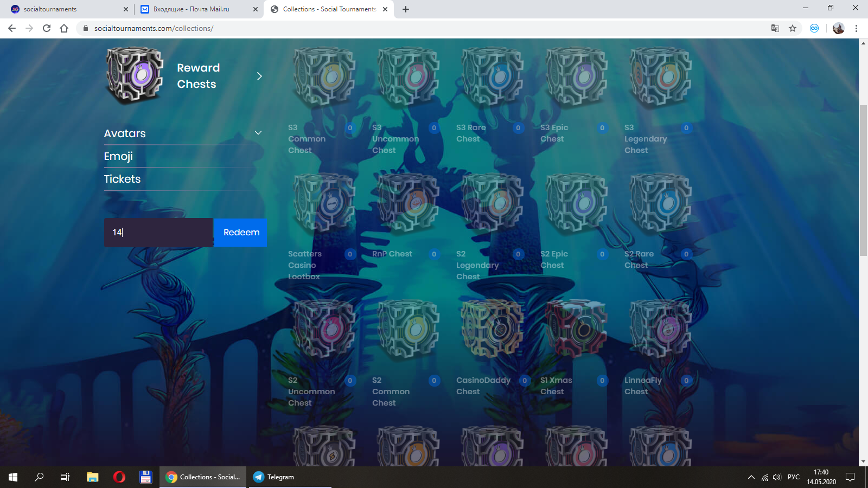Open the S2 Uncommon Chest icon

coord(324,329)
